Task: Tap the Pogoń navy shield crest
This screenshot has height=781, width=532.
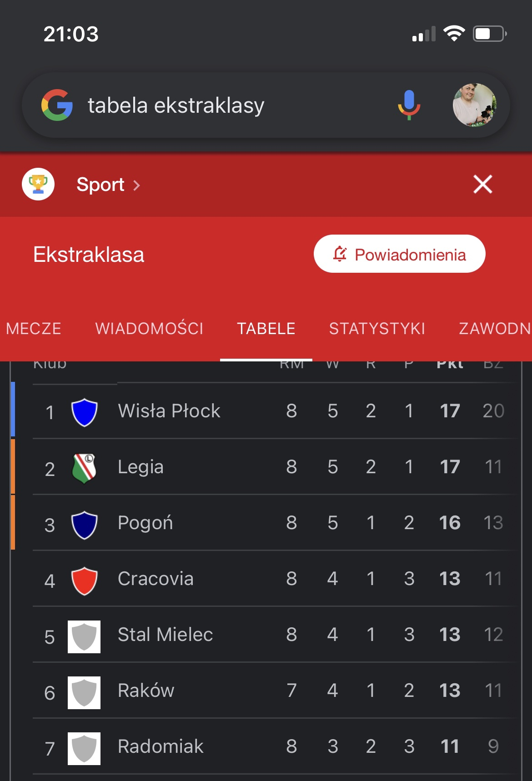Action: pos(84,524)
